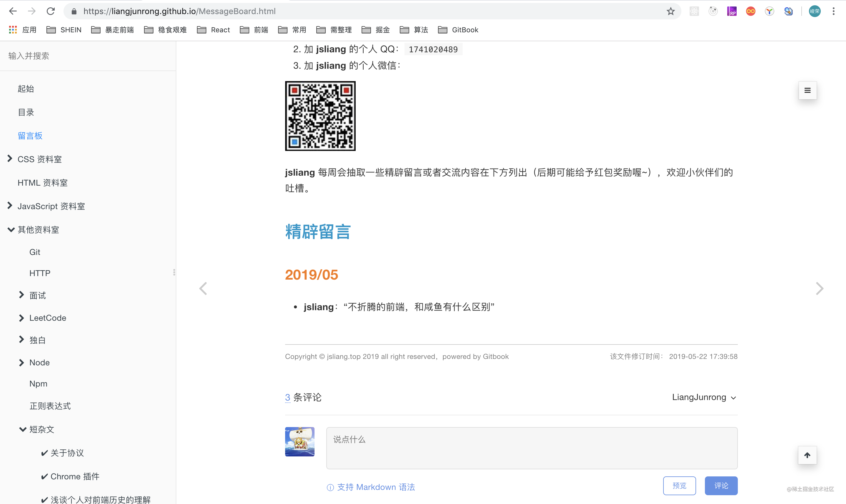Open the Apps grid icon in bookmarks bar
The height and width of the screenshot is (504, 846).
coord(13,30)
